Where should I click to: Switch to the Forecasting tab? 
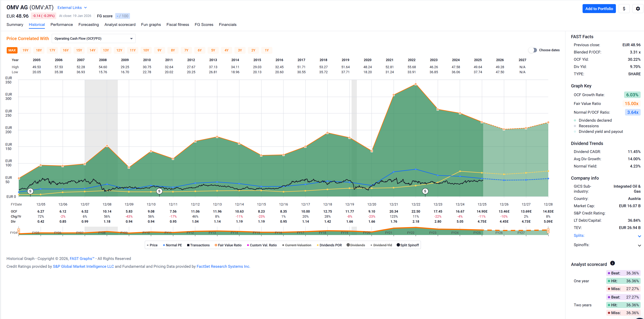(88, 25)
